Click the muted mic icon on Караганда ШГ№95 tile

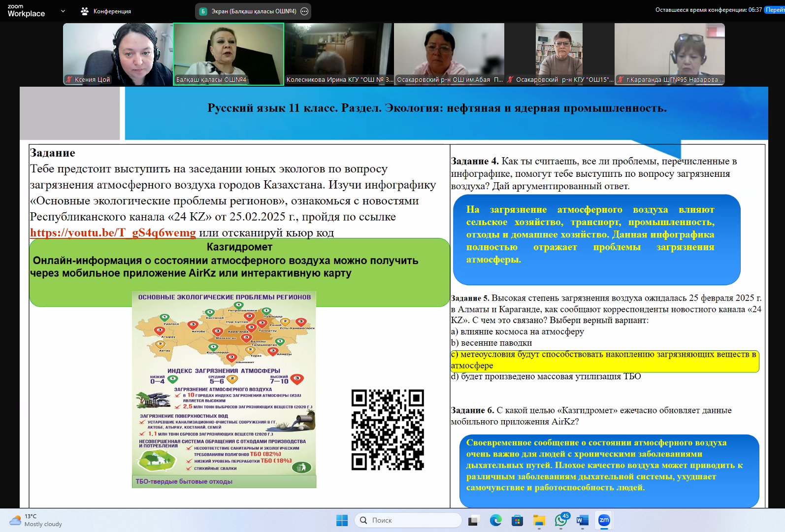(x=621, y=79)
